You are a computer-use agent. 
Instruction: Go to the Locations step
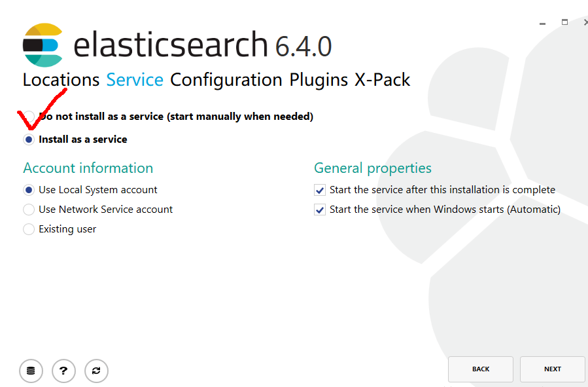pyautogui.click(x=61, y=80)
